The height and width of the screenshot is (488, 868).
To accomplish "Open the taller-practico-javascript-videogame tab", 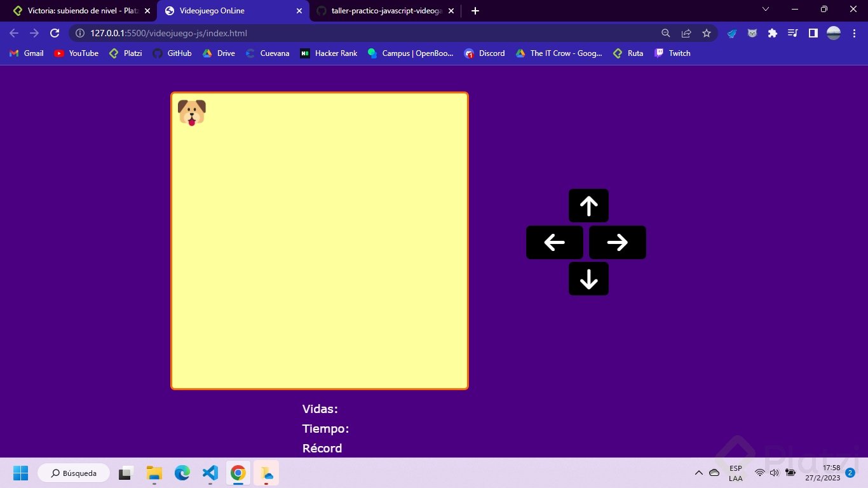I will [x=385, y=11].
